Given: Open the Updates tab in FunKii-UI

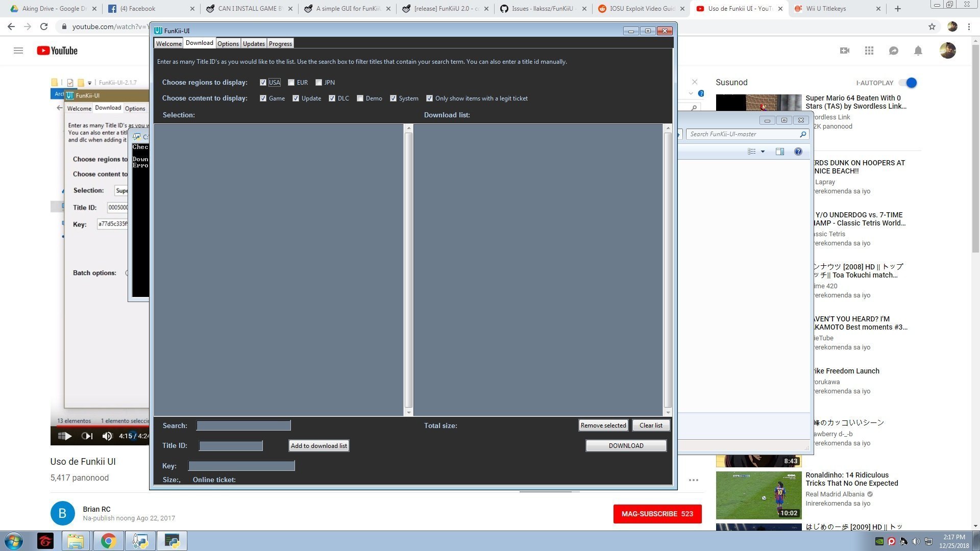Looking at the screenshot, I should click(254, 44).
